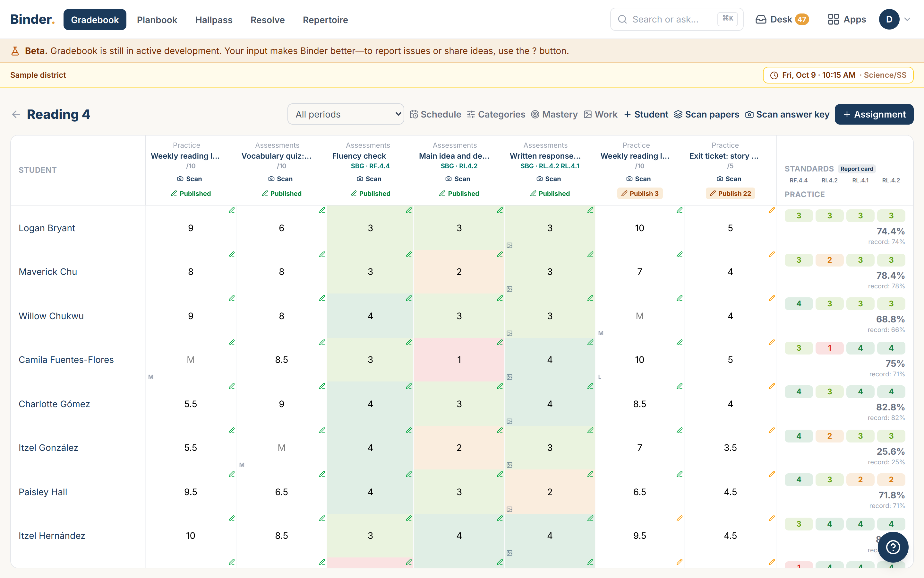This screenshot has height=578, width=924.
Task: Switch to the Hallpass tab
Action: (214, 20)
